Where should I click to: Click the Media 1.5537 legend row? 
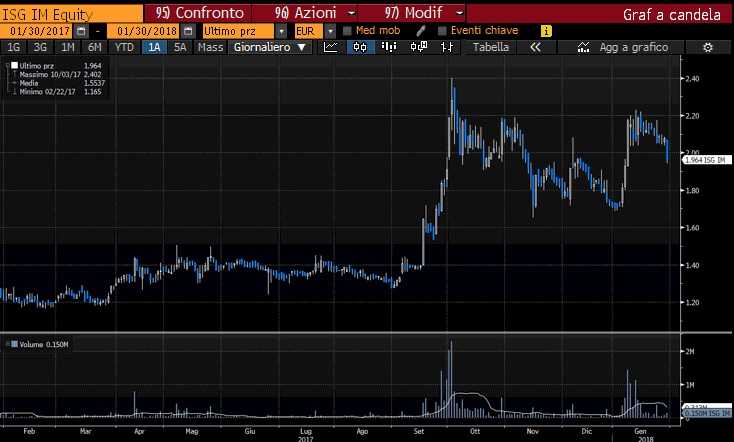pos(60,83)
